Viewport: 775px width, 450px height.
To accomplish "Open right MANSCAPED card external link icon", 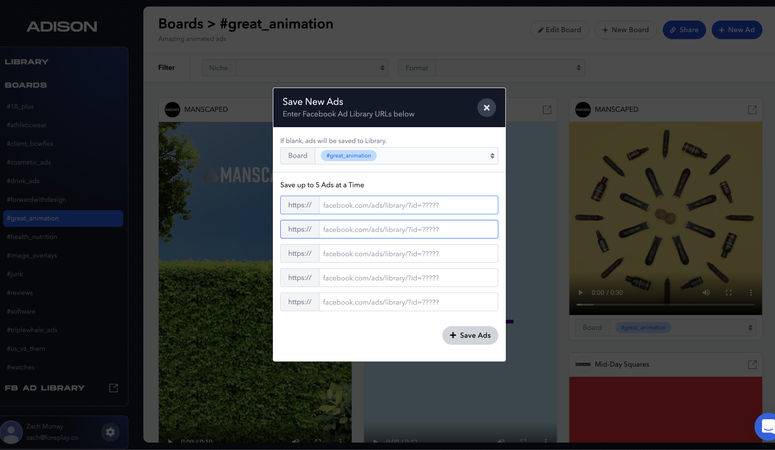I will (x=752, y=109).
